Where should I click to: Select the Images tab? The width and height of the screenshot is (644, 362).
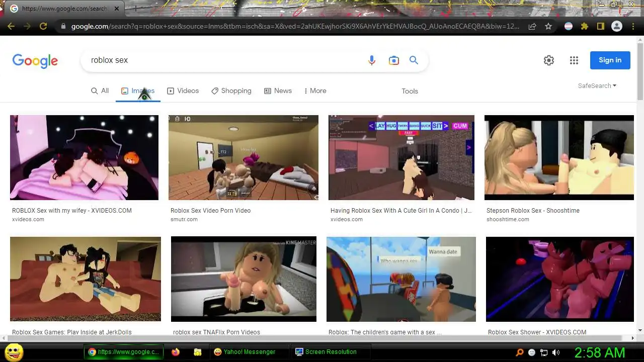click(138, 91)
